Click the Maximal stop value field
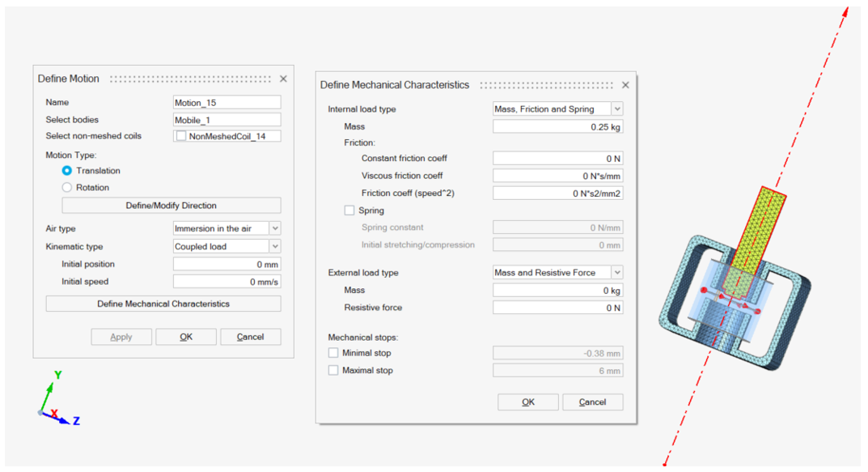Viewport: 868px width, 472px height. coord(558,371)
